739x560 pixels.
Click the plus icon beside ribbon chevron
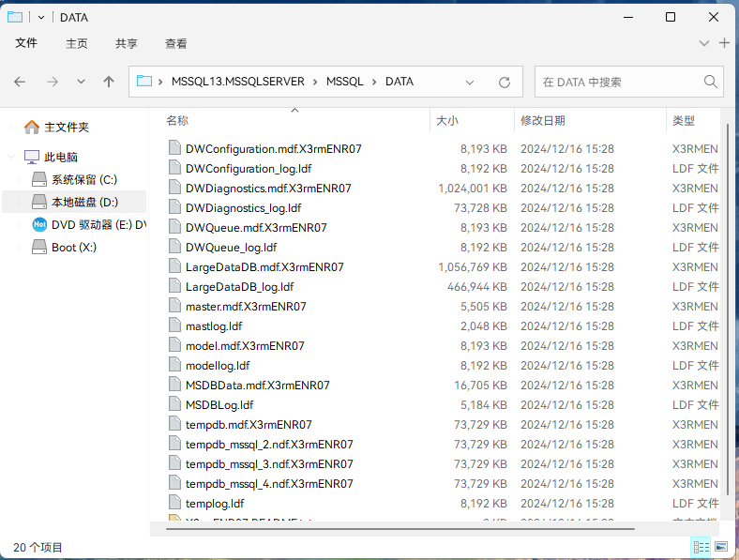(724, 43)
